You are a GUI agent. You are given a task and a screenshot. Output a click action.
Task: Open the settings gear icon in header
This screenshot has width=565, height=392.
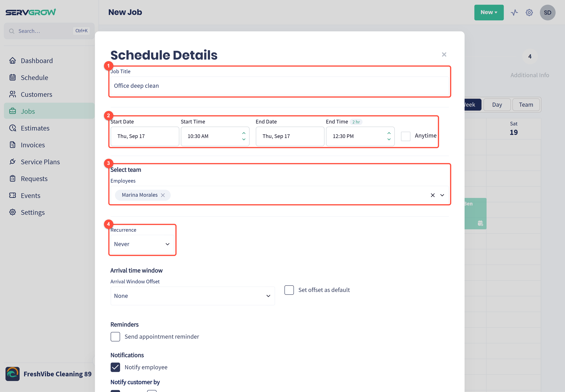point(529,13)
